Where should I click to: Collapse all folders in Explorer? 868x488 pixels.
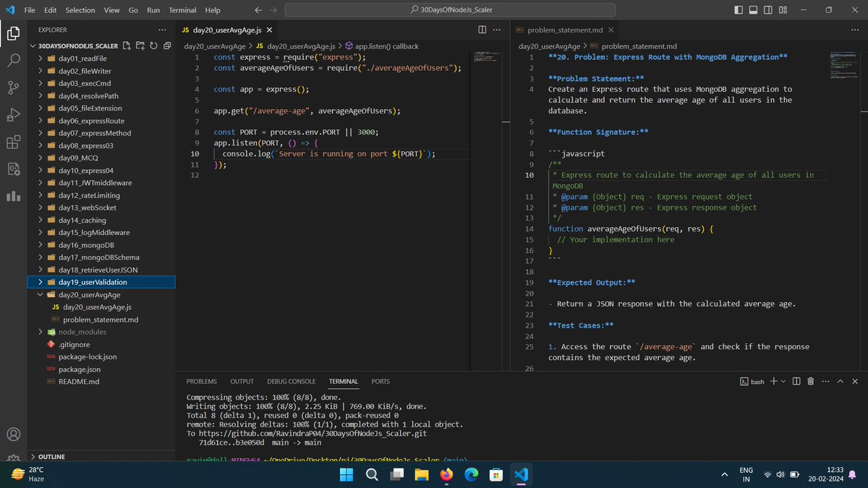click(x=166, y=46)
